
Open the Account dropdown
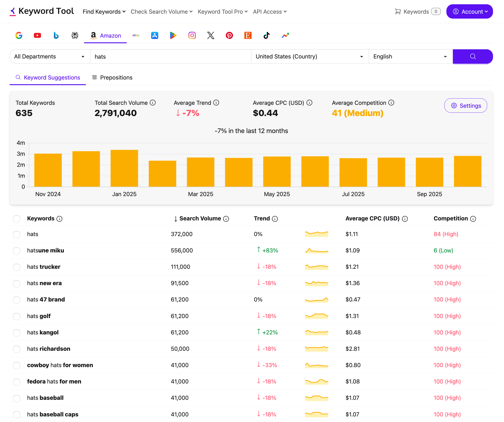(469, 11)
